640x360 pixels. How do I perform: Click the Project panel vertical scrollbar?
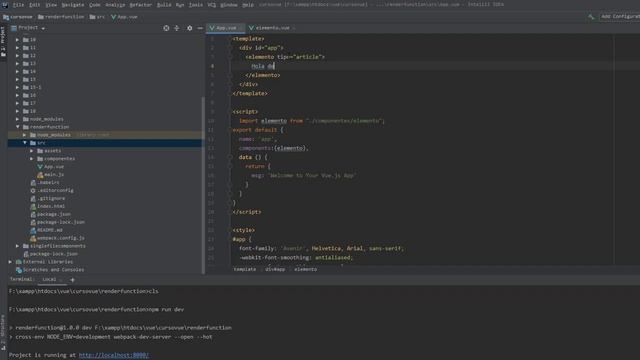(x=203, y=186)
